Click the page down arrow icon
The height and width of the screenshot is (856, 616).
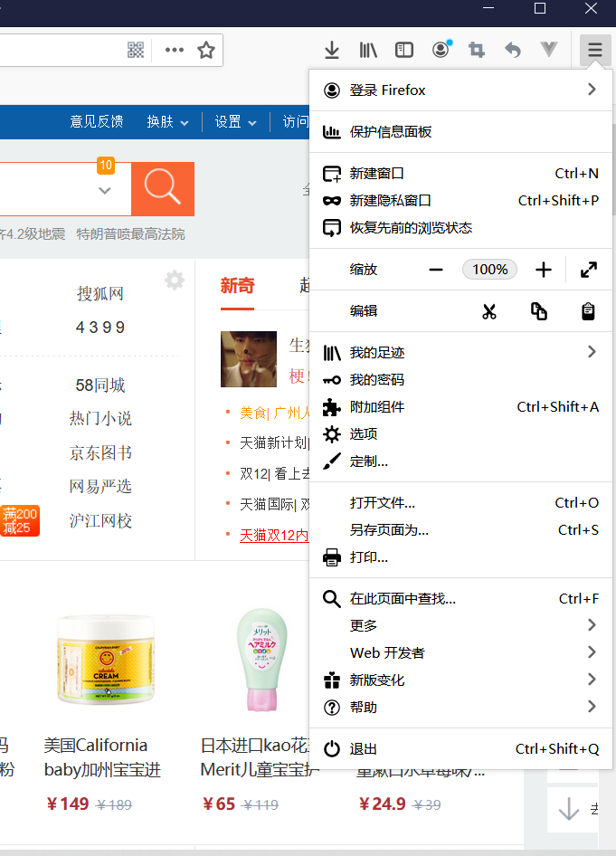tap(569, 809)
